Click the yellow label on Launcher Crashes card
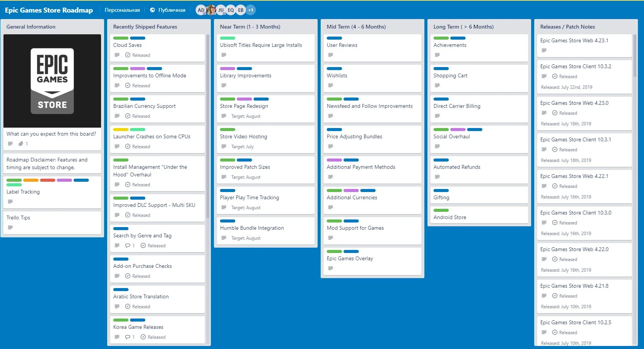 (x=121, y=130)
